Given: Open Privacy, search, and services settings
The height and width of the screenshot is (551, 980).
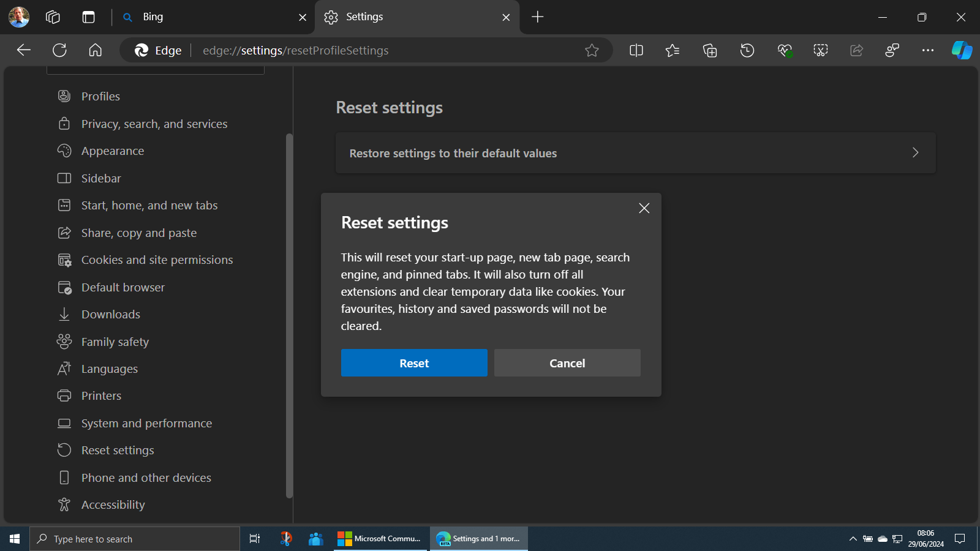Looking at the screenshot, I should pos(154,124).
